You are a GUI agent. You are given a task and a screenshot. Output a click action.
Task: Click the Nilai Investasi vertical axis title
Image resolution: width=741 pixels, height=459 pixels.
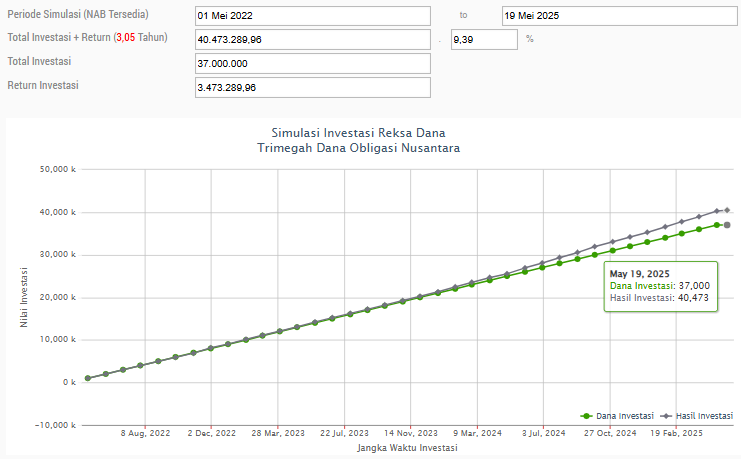pyautogui.click(x=24, y=297)
